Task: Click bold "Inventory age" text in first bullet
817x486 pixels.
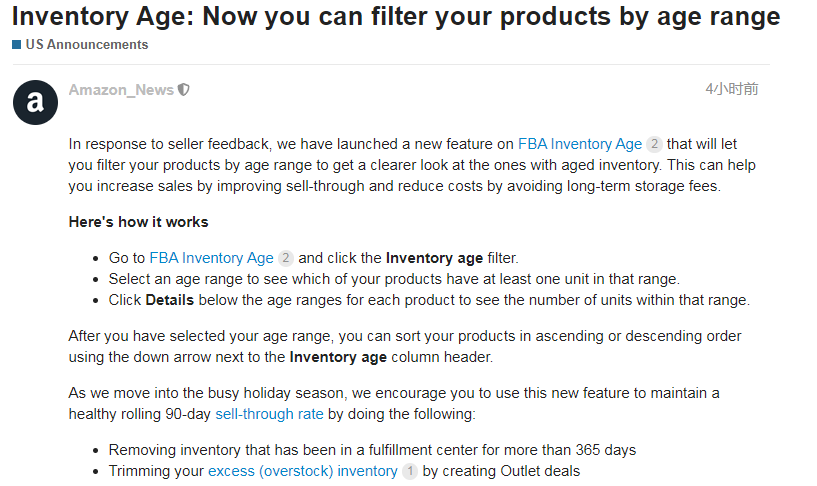Action: 434,258
